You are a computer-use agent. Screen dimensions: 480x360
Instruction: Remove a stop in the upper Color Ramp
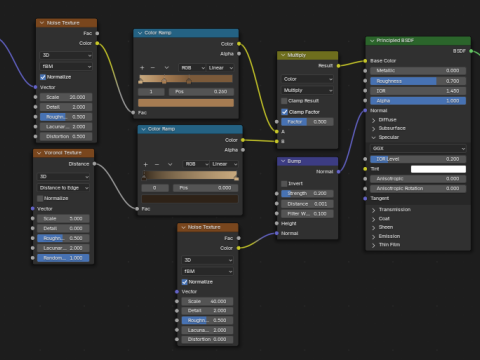[153, 68]
